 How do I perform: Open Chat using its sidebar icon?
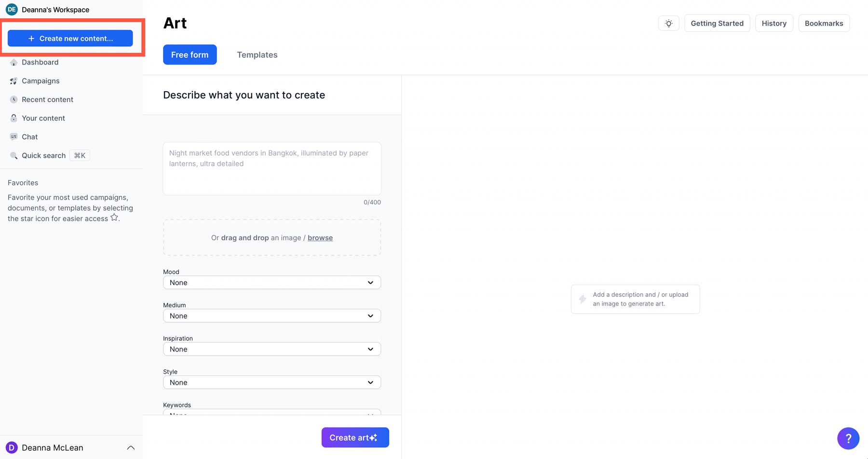(13, 136)
